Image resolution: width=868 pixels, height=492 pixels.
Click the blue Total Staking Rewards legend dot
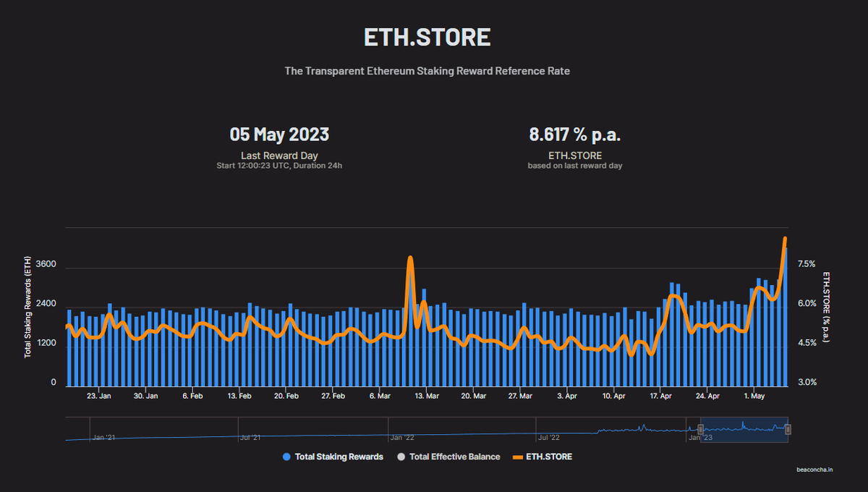point(286,457)
